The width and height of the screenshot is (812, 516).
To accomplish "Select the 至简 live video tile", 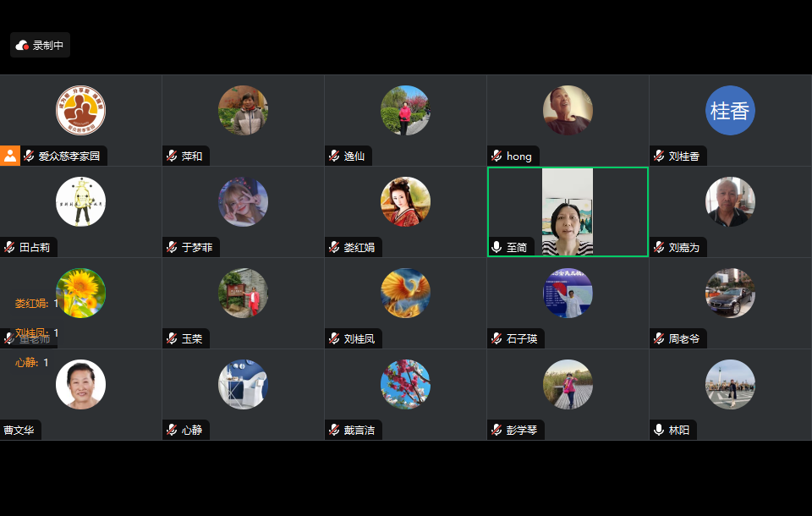I will pos(568,211).
